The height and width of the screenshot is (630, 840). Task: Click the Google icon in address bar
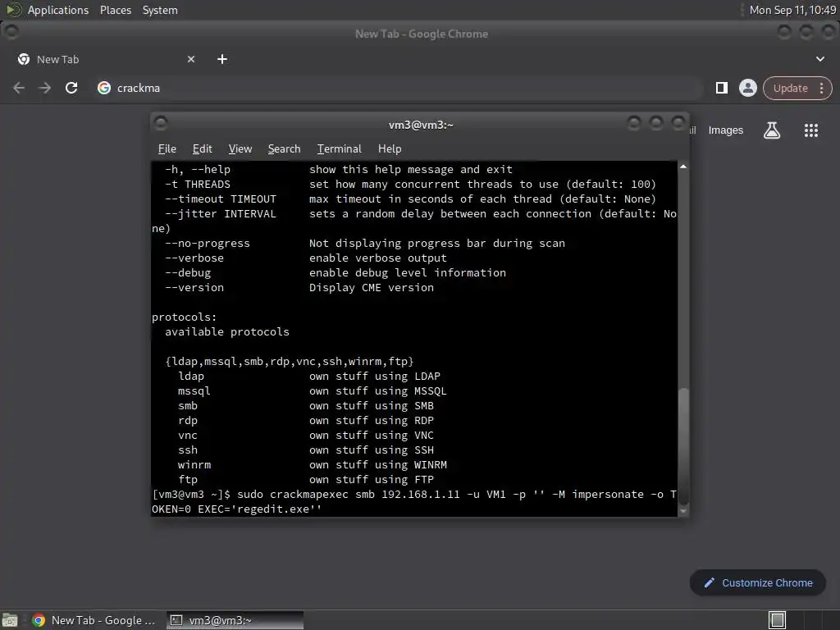click(x=104, y=88)
